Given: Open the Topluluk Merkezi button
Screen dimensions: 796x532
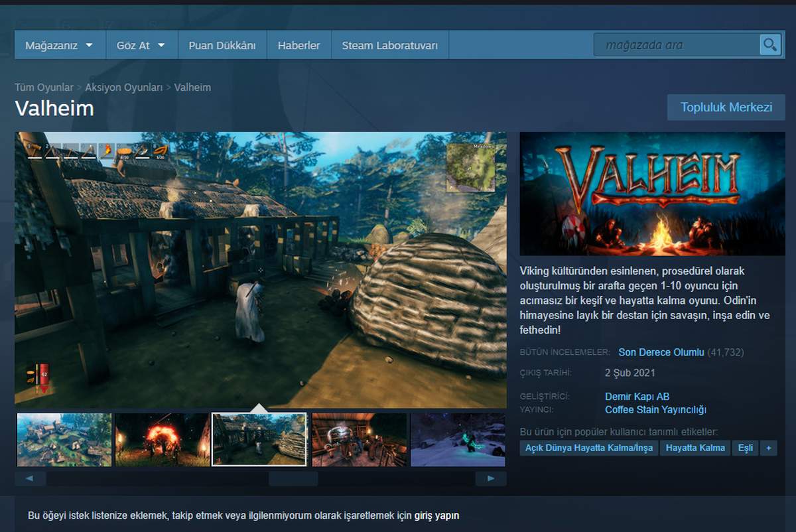Looking at the screenshot, I should 726,107.
